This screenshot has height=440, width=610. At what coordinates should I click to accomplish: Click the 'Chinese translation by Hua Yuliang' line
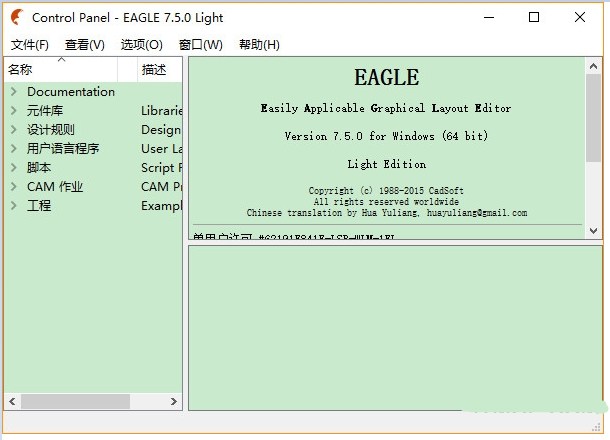pyautogui.click(x=387, y=213)
